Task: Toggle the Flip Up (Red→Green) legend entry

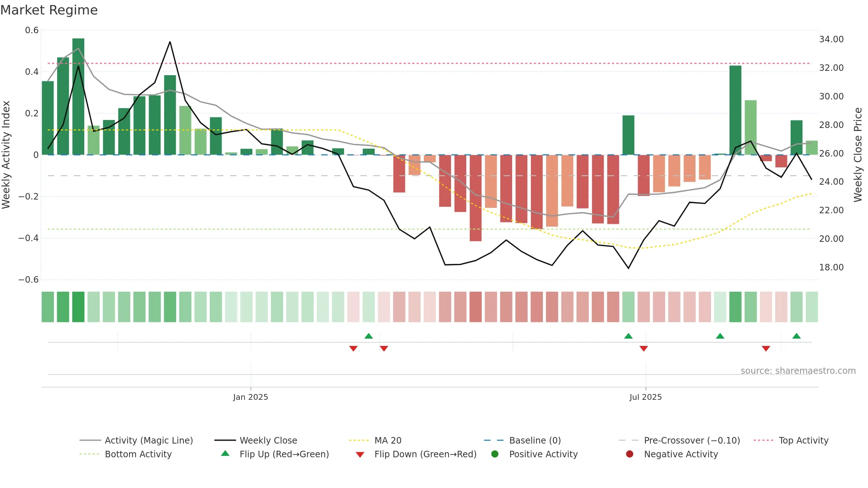Action: click(275, 454)
